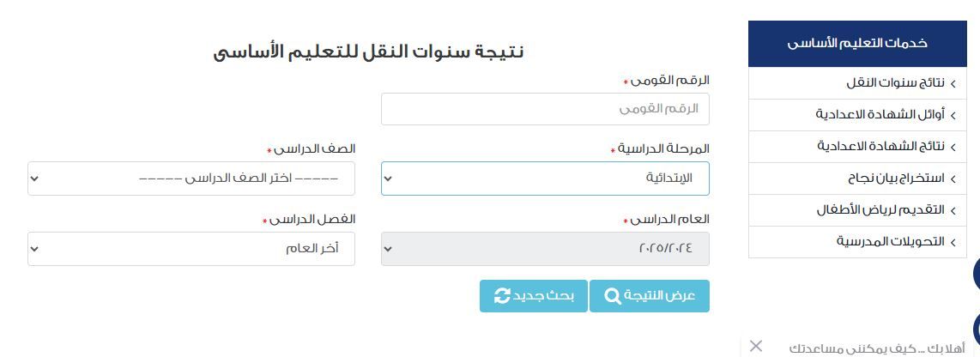Screen dimensions: 980x357
Task: Open the الصف الدراسى dropdown
Action: [191, 178]
